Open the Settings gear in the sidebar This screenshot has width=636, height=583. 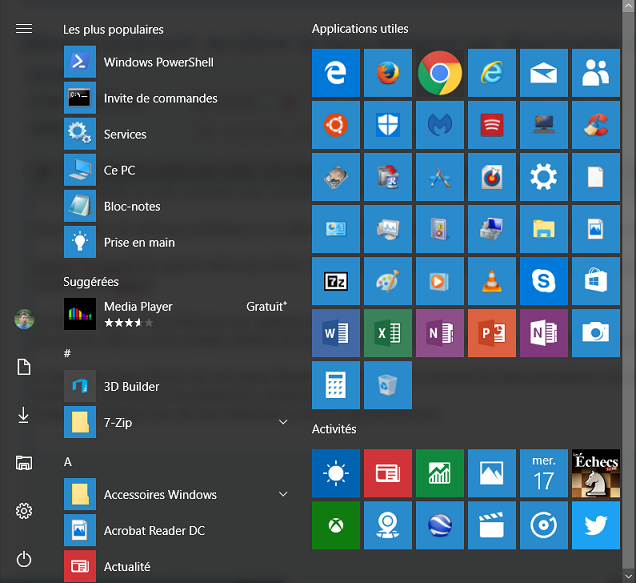tap(24, 511)
